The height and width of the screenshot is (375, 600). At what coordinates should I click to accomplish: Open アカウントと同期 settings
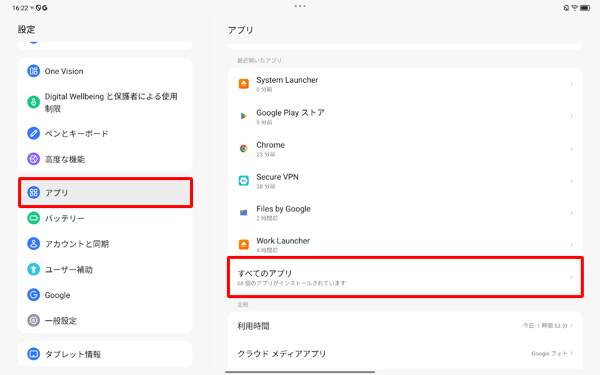coord(105,244)
